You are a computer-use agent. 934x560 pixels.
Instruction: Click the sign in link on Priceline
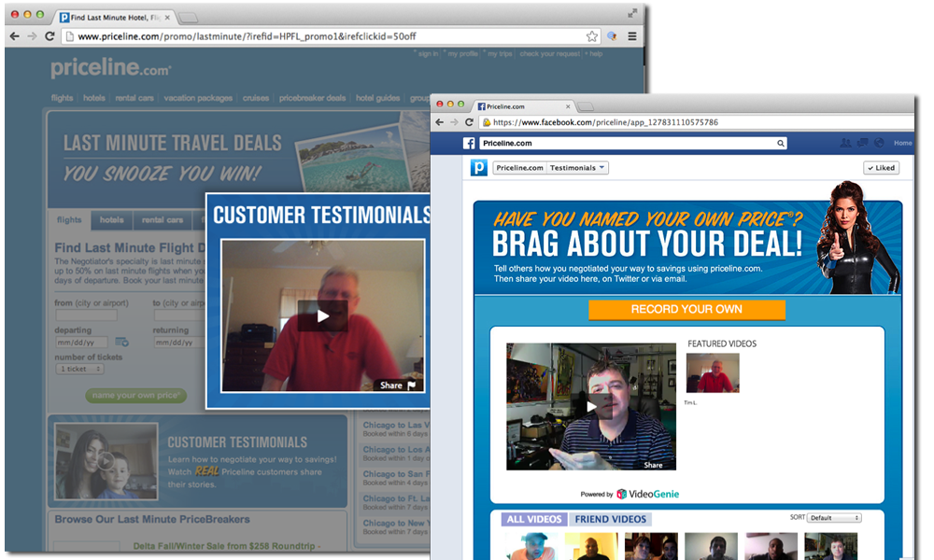[x=428, y=53]
